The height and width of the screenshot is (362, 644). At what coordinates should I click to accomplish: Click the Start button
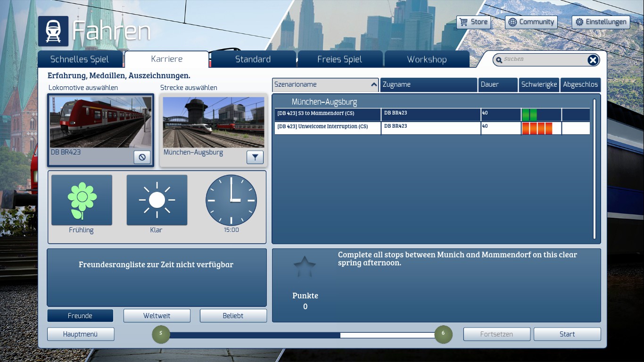pyautogui.click(x=567, y=334)
